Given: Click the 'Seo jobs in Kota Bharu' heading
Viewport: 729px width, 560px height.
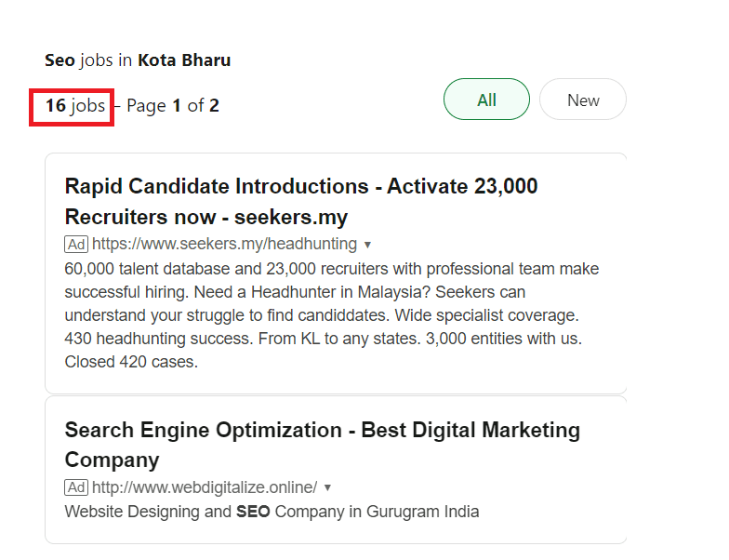Looking at the screenshot, I should (x=138, y=60).
